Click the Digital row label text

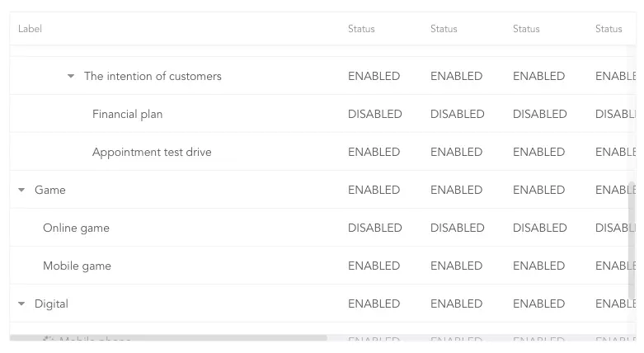[51, 304]
